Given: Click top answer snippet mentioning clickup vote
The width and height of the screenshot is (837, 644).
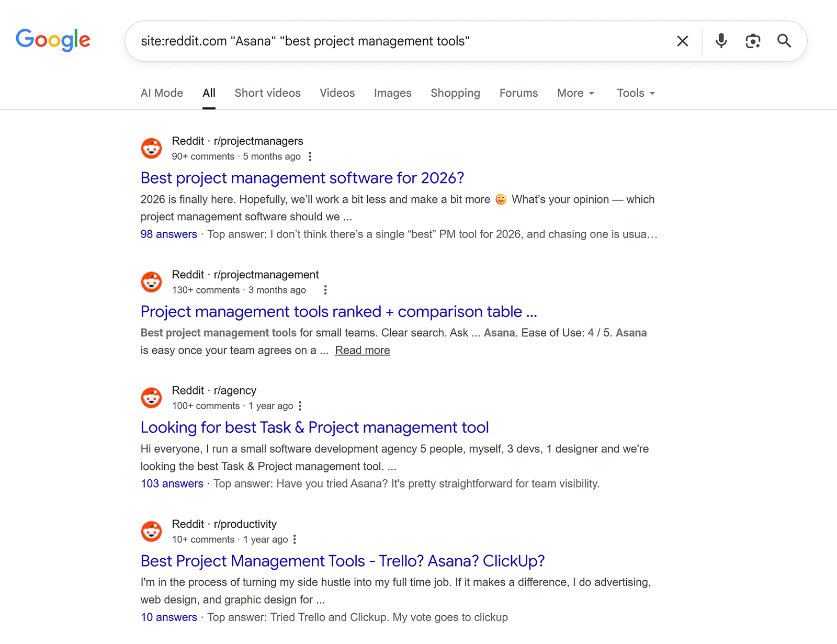Looking at the screenshot, I should pos(358,617).
